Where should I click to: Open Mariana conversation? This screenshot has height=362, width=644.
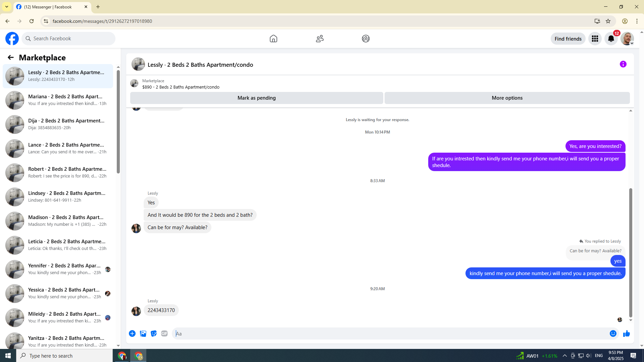58,100
